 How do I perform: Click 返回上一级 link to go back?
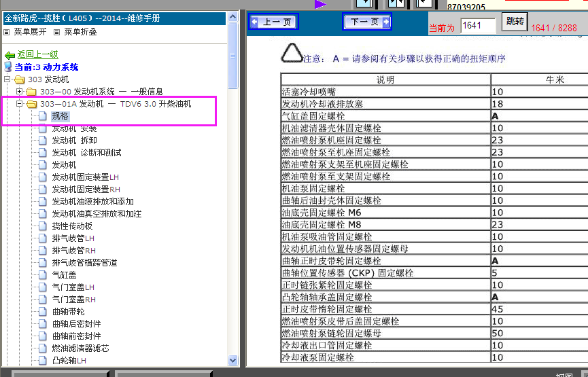coord(37,54)
